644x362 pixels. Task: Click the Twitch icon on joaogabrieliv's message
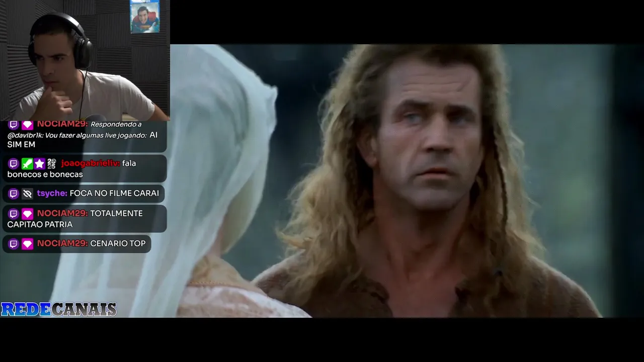point(14,163)
